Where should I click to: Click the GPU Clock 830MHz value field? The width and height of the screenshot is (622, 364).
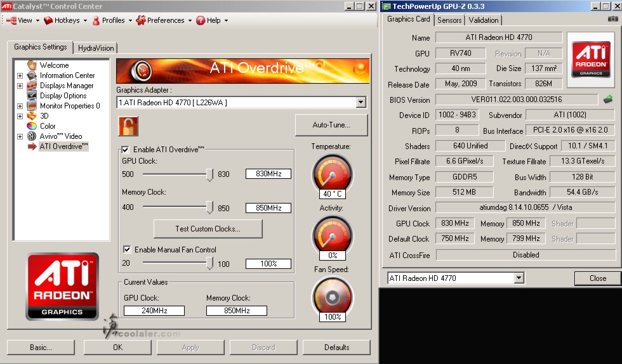(268, 174)
